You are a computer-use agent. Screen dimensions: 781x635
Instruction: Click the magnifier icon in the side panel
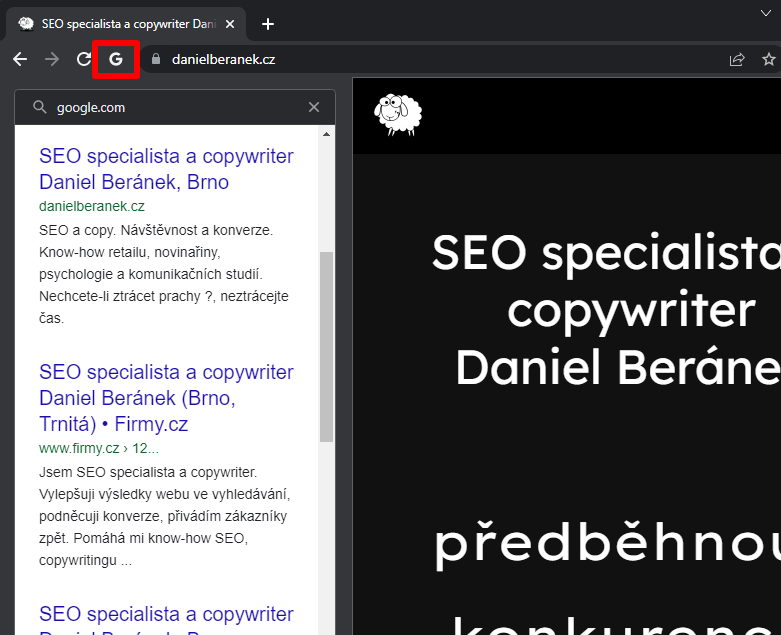(39, 107)
